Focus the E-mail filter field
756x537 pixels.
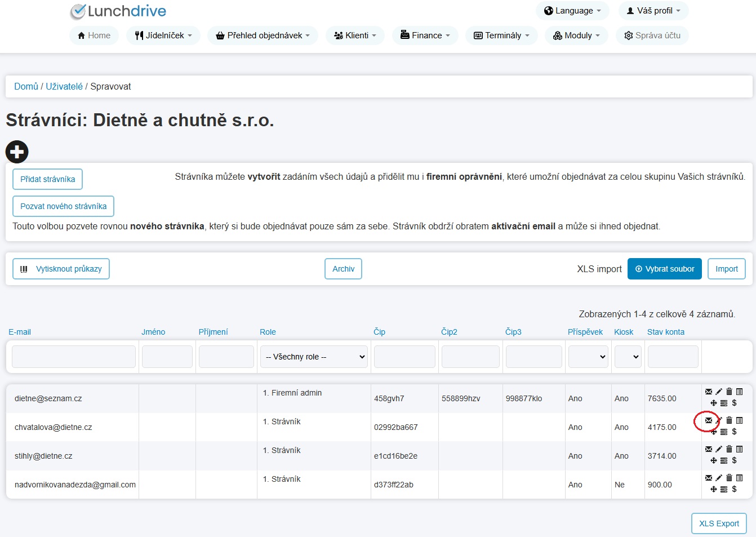point(74,357)
